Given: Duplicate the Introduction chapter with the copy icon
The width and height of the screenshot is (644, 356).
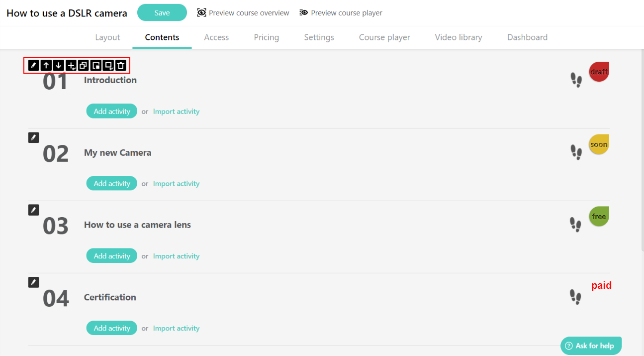Looking at the screenshot, I should 84,65.
